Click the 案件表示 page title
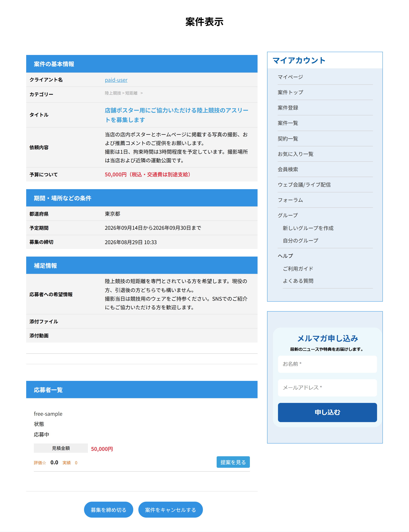 (x=204, y=22)
